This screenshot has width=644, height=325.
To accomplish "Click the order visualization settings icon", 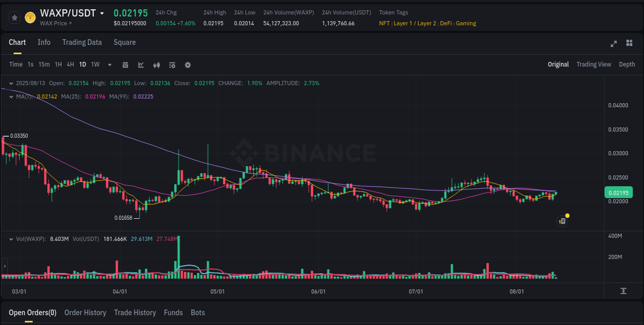I will [172, 65].
